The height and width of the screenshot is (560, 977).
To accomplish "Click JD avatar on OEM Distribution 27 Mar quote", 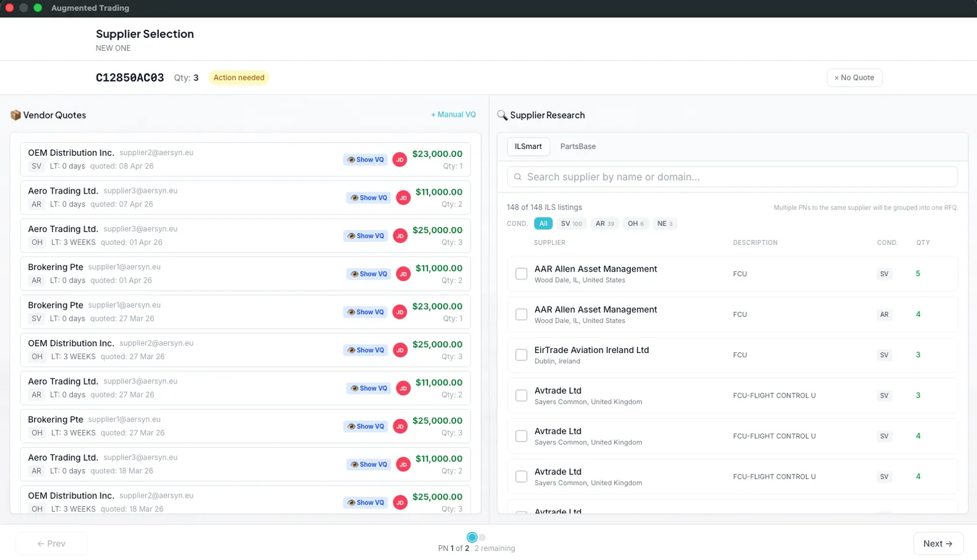I will click(x=400, y=350).
